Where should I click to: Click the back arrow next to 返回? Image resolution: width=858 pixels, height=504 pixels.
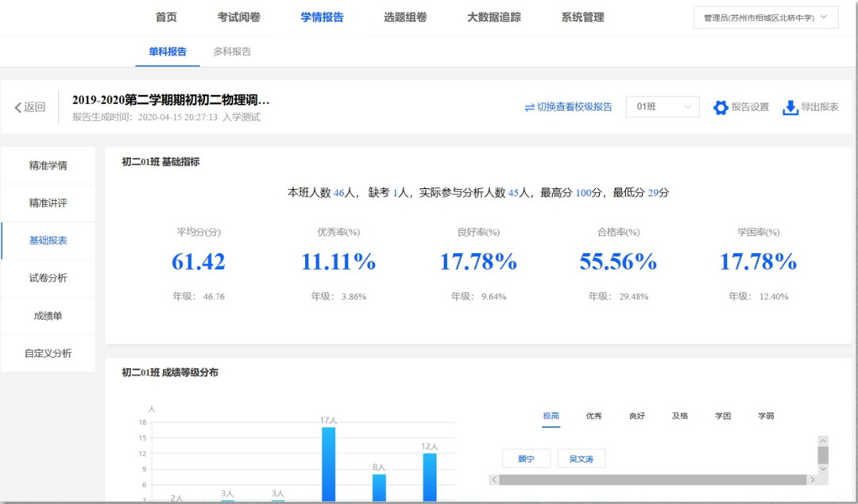18,108
